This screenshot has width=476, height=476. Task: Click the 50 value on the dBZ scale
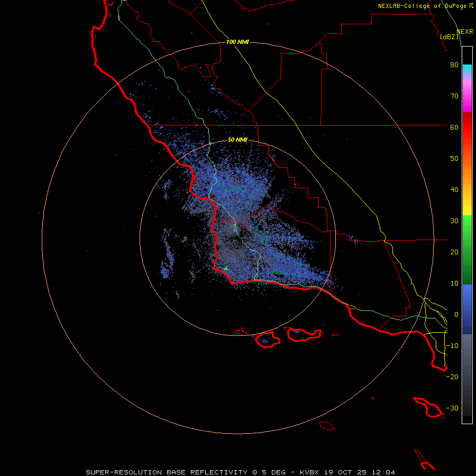pos(454,159)
